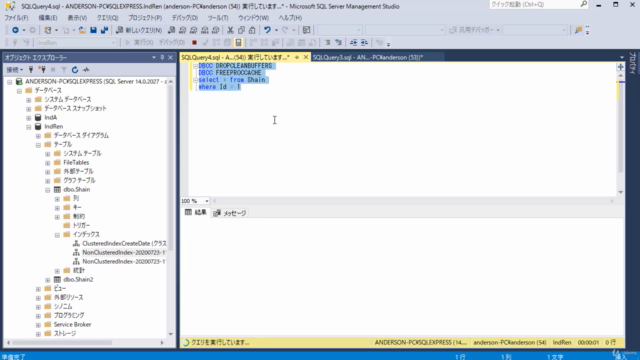Close the SQLQuery4.sql tab
Screen dimensions: 640x360
[306, 58]
